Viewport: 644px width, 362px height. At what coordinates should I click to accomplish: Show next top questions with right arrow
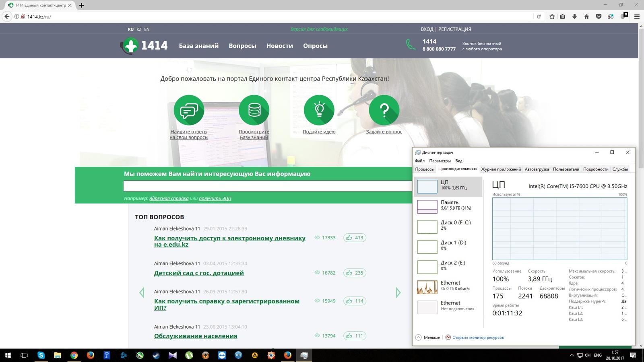(398, 292)
